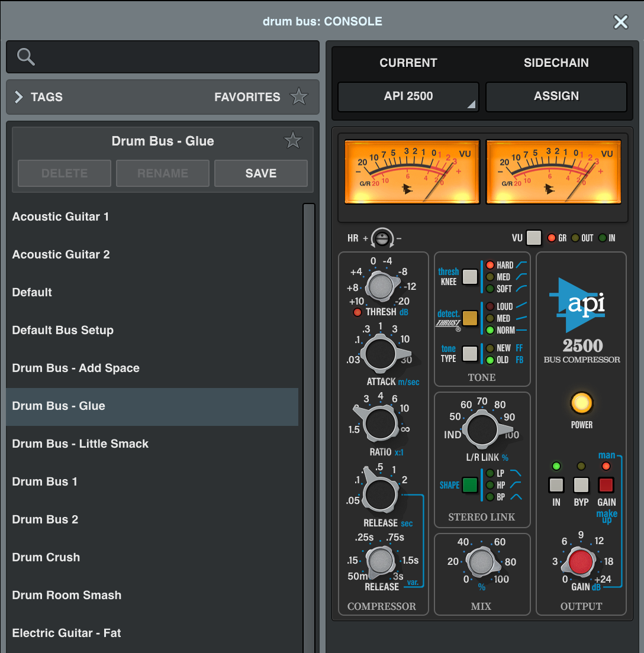Toggle the detector THRUST button

(470, 318)
